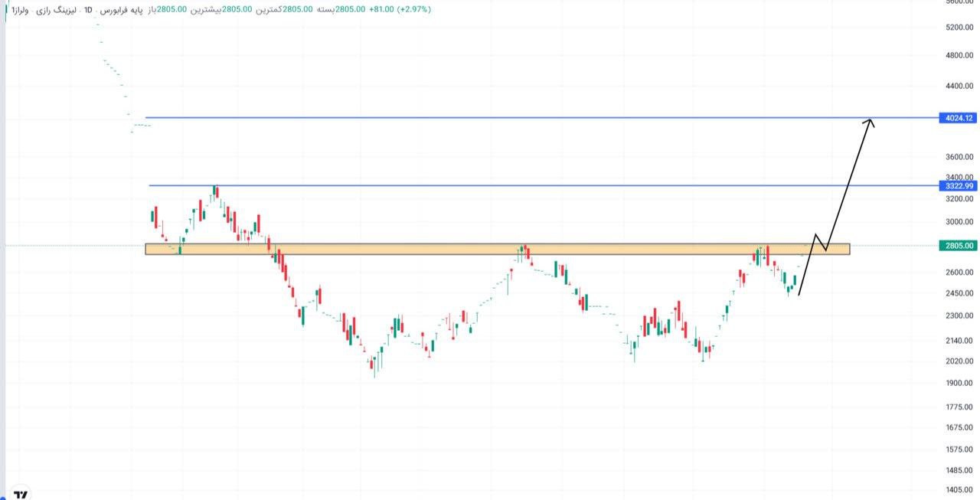Click the blue 3322.99 price level label
This screenshot has width=980, height=500.
click(958, 186)
